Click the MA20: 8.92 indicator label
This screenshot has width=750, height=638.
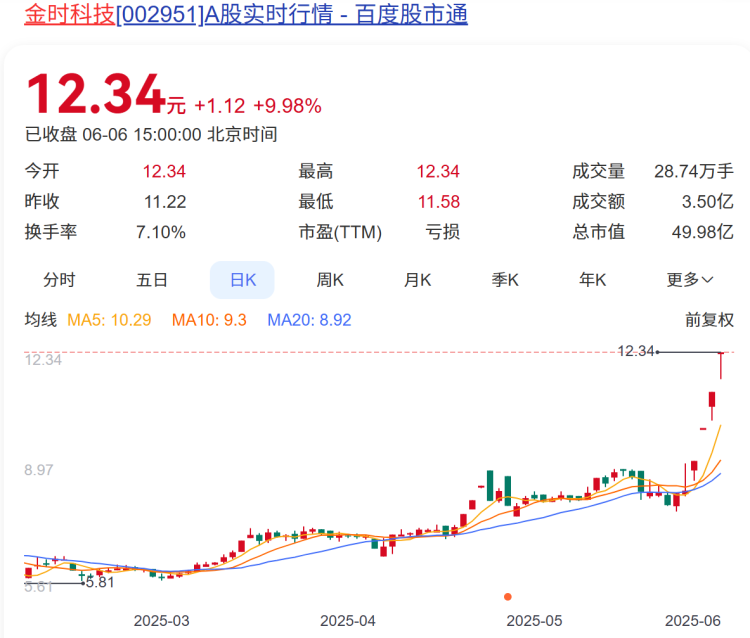[309, 319]
